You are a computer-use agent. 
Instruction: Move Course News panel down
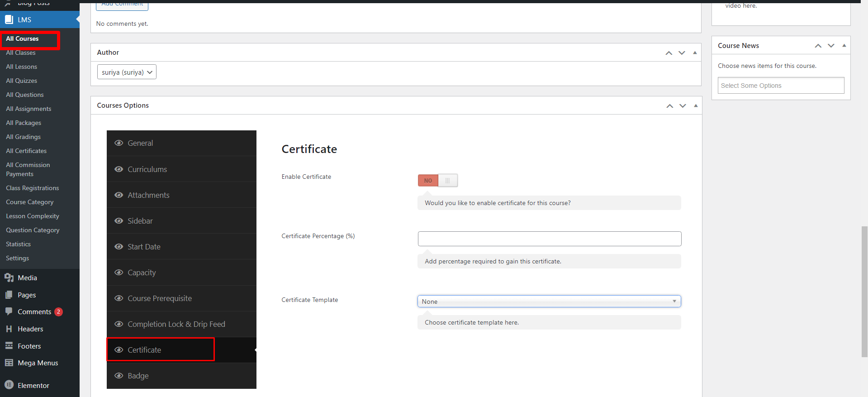pyautogui.click(x=831, y=46)
